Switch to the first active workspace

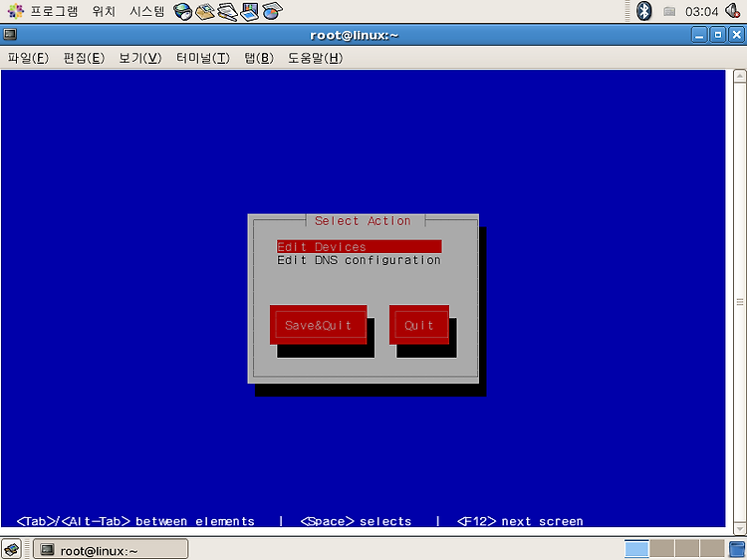coord(636,549)
